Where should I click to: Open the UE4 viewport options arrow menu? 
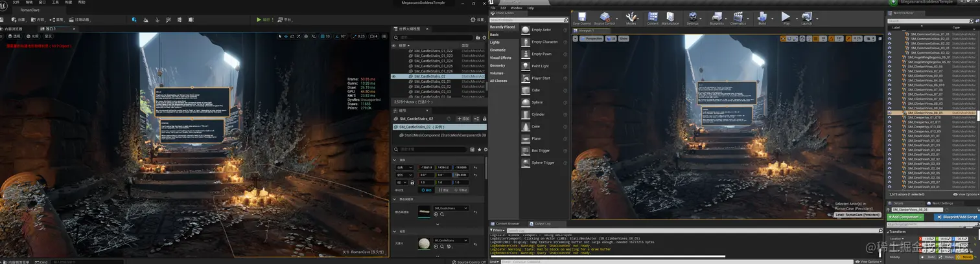pos(575,39)
